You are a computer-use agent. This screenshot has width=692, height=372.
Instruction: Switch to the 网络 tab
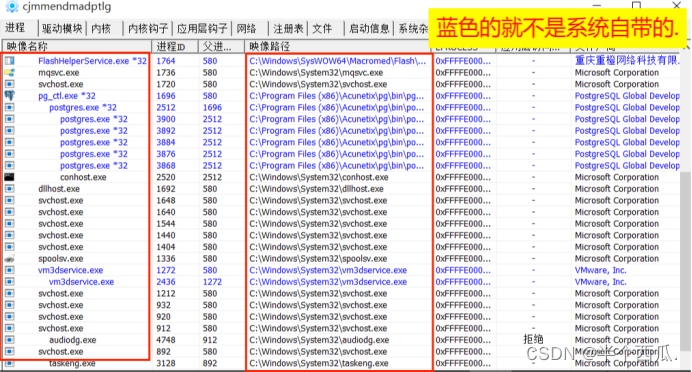point(246,29)
